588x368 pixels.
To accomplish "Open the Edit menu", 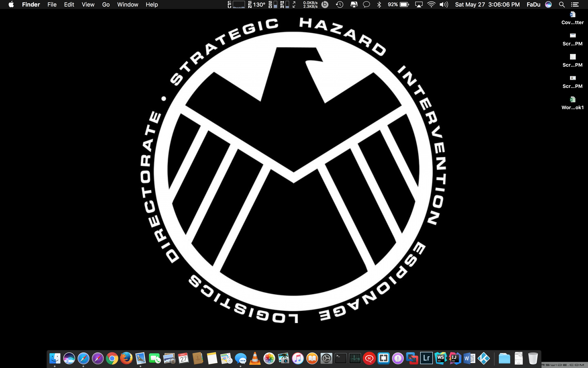I will pyautogui.click(x=69, y=4).
